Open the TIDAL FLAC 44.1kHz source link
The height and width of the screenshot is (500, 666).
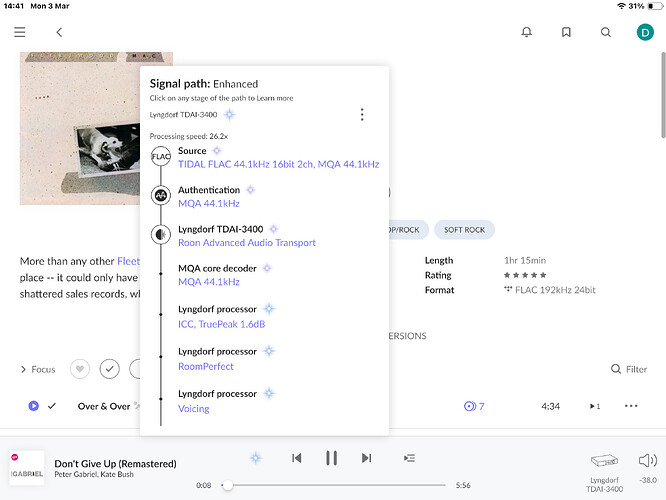point(279,164)
